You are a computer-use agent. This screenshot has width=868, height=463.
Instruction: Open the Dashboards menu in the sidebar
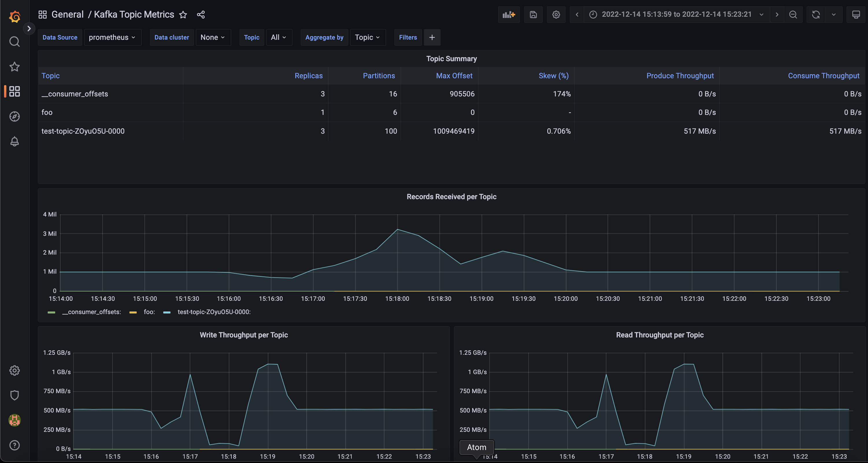pos(14,91)
